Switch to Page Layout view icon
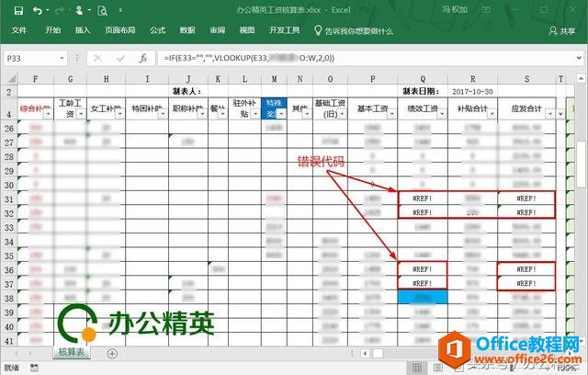Screen dimensions: 588x375 [438, 368]
